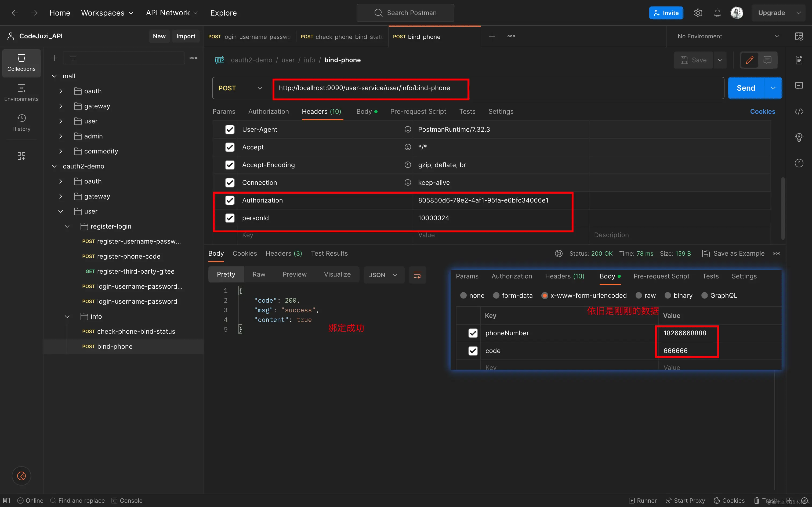Expand the commodity folder in mall
812x507 pixels.
(60, 151)
